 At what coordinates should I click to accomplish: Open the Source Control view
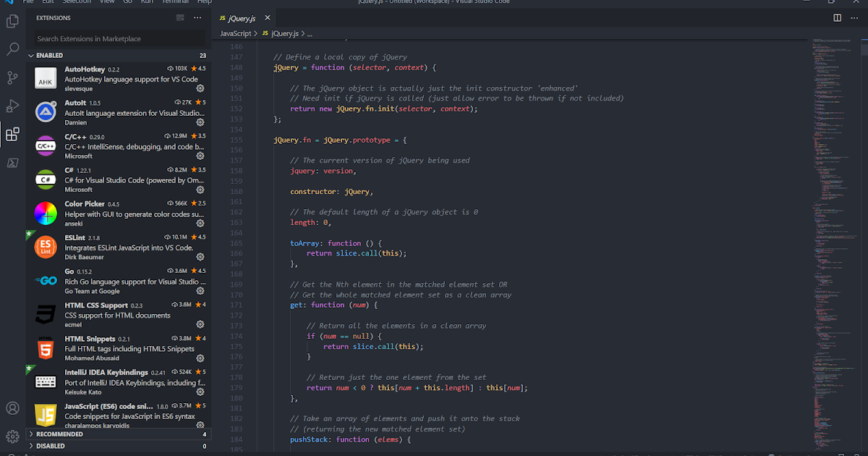(12, 77)
